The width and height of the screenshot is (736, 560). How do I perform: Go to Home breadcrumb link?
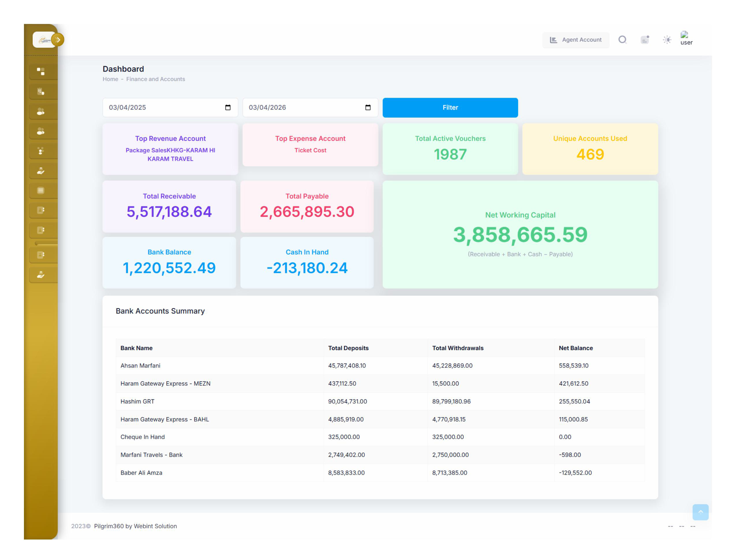point(110,79)
